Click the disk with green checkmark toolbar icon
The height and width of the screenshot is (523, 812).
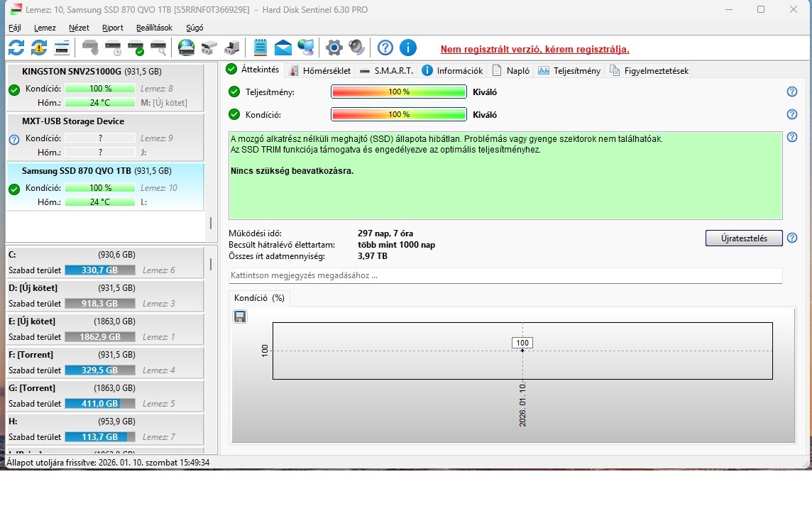click(x=136, y=48)
